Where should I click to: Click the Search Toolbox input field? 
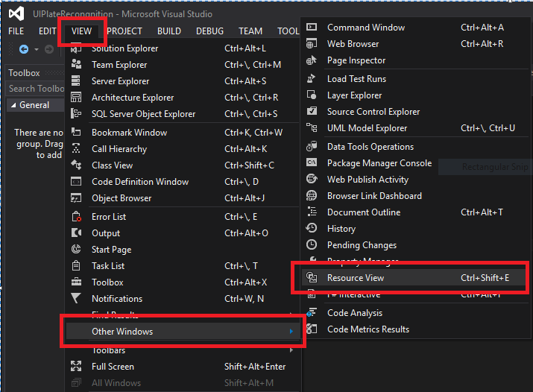(x=36, y=89)
